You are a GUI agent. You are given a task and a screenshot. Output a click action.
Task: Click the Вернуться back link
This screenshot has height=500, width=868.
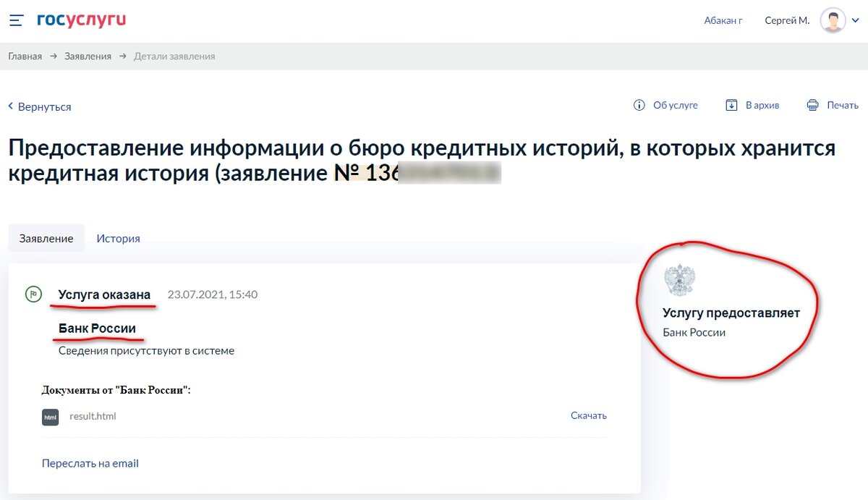tap(44, 106)
